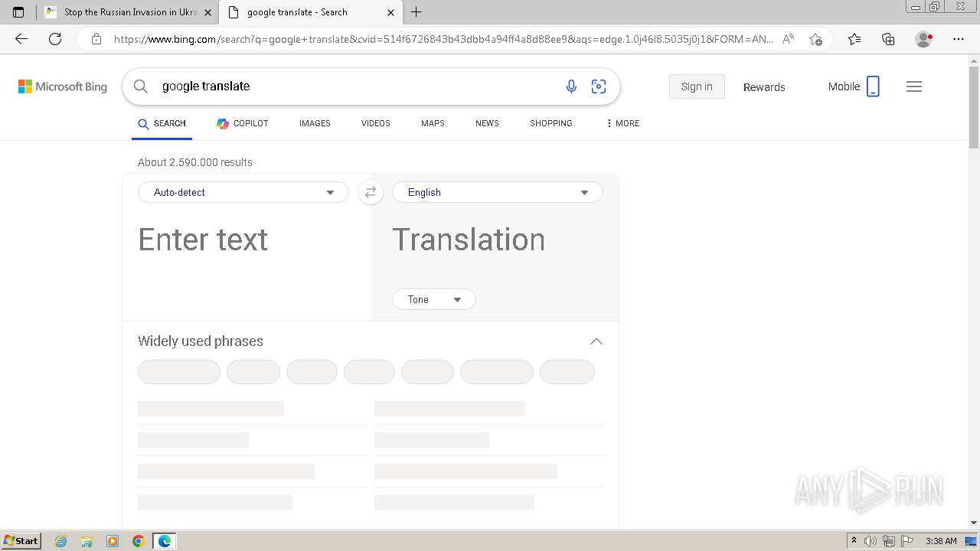This screenshot has width=980, height=551.
Task: Open Read aloud icon in address bar
Action: (788, 39)
